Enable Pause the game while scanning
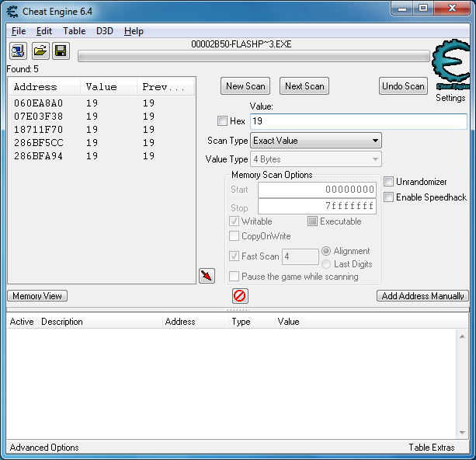Image resolution: width=476 pixels, height=460 pixels. click(234, 277)
